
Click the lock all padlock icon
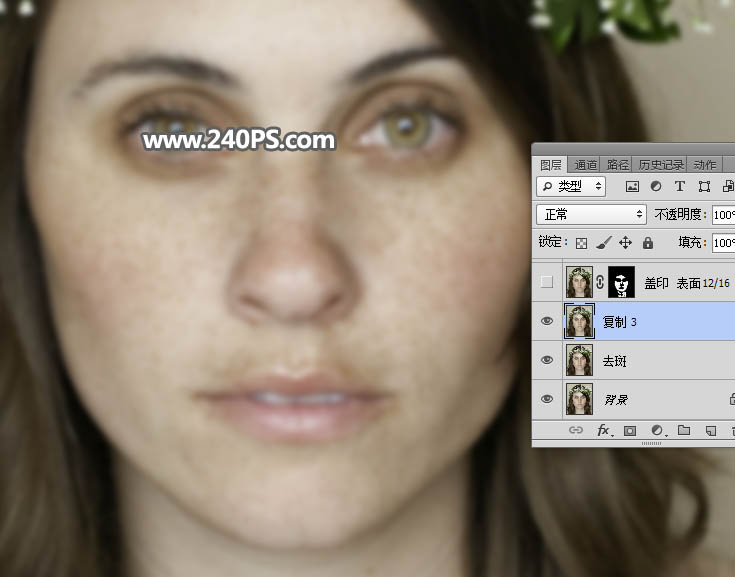(x=647, y=242)
